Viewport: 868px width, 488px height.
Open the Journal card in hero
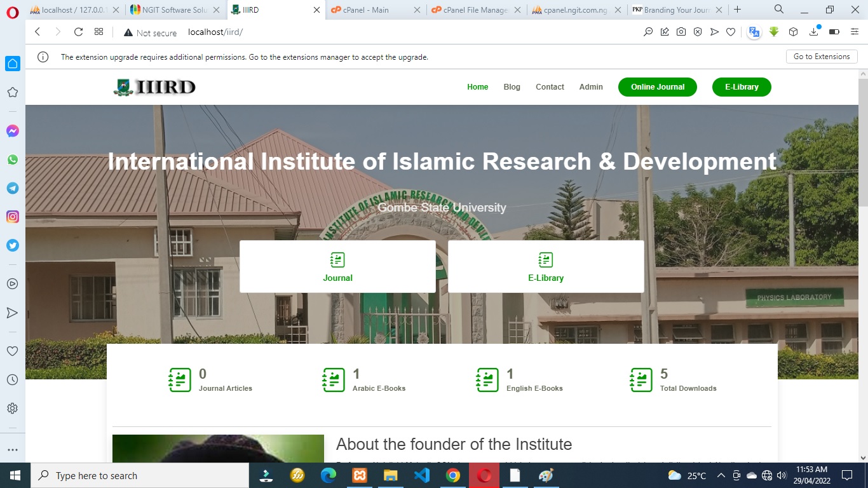pos(337,266)
